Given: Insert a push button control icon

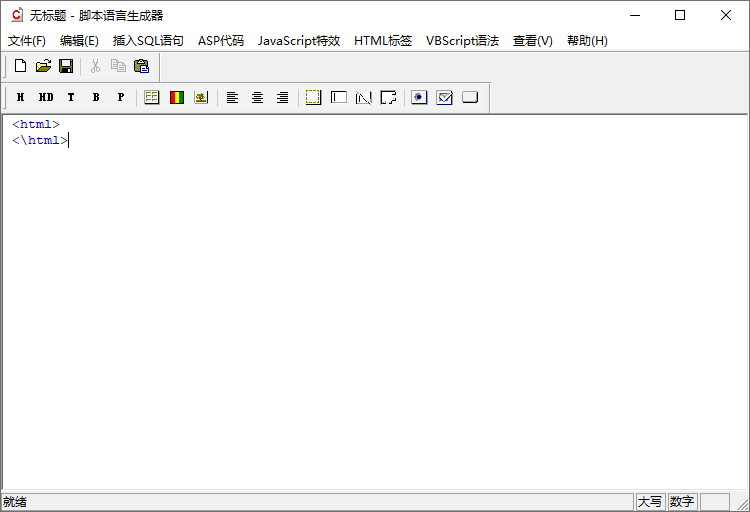Looking at the screenshot, I should pos(469,97).
